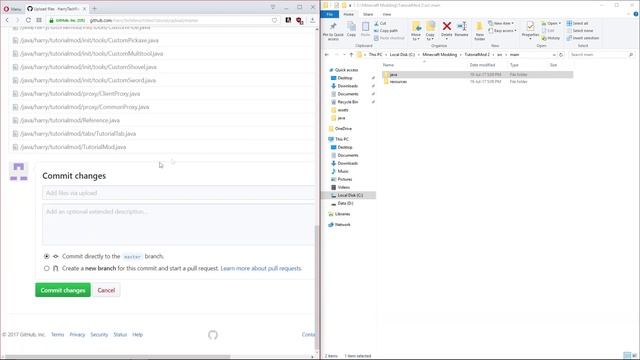The height and width of the screenshot is (360, 640).
Task: Click the browser vertical scrollbar thumb
Action: (317, 287)
